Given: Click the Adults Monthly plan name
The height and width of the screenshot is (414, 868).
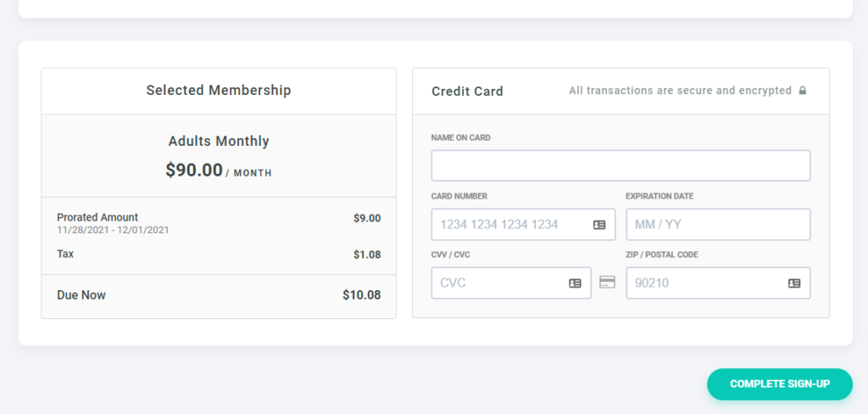Looking at the screenshot, I should tap(219, 142).
